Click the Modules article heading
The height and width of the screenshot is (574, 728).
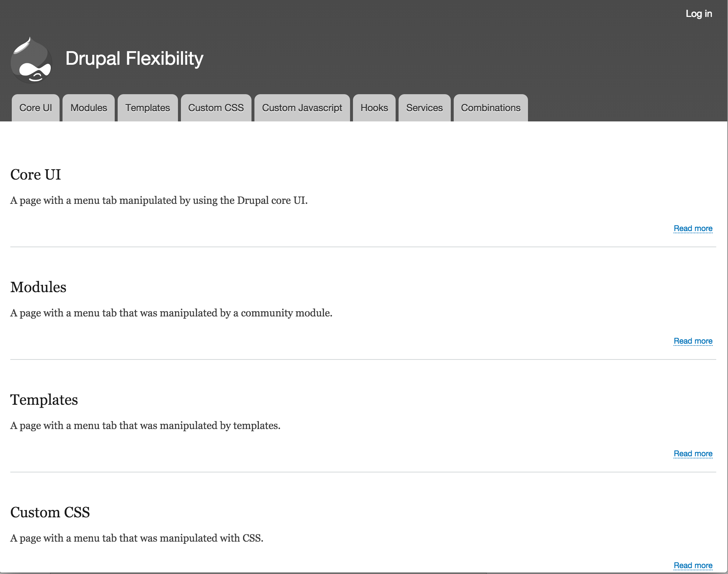pyautogui.click(x=38, y=287)
